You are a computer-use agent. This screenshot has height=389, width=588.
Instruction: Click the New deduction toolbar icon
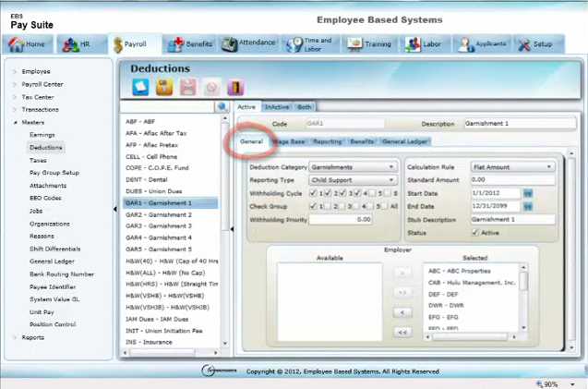(x=139, y=88)
